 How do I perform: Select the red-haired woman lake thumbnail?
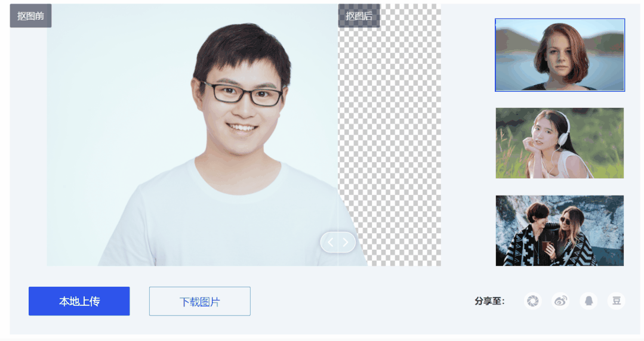pyautogui.click(x=560, y=55)
